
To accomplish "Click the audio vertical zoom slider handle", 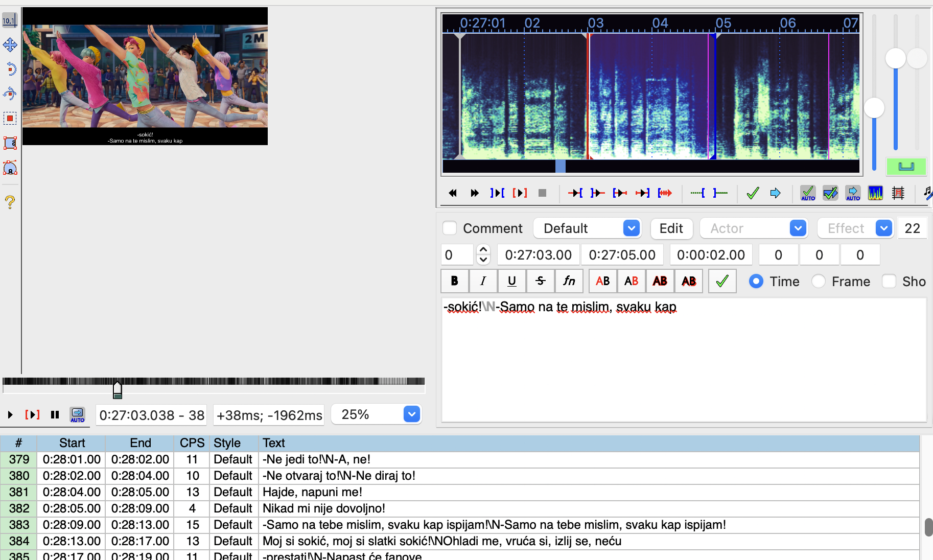I will (896, 58).
